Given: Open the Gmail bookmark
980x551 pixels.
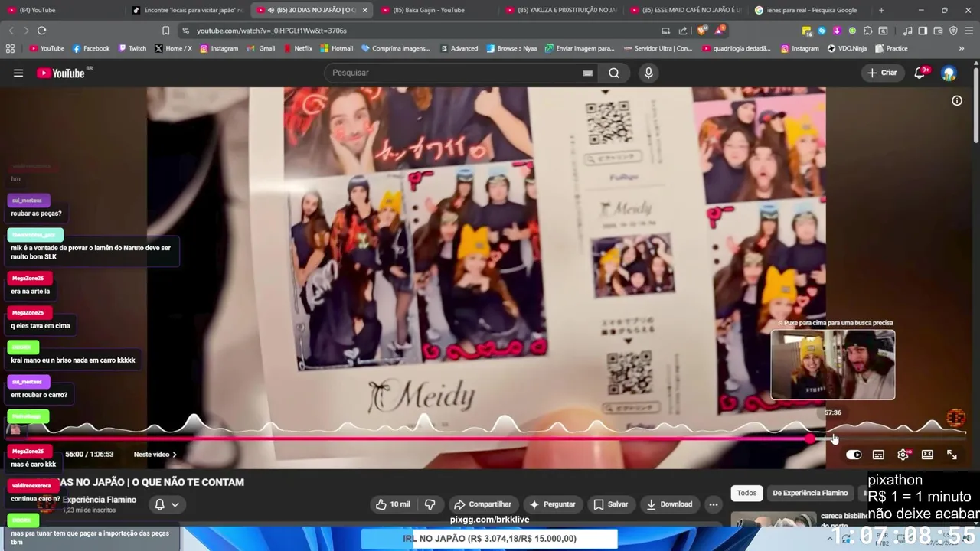Looking at the screenshot, I should [261, 48].
